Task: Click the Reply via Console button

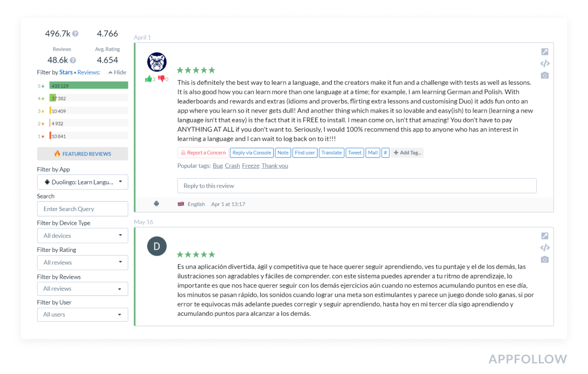Action: [252, 153]
